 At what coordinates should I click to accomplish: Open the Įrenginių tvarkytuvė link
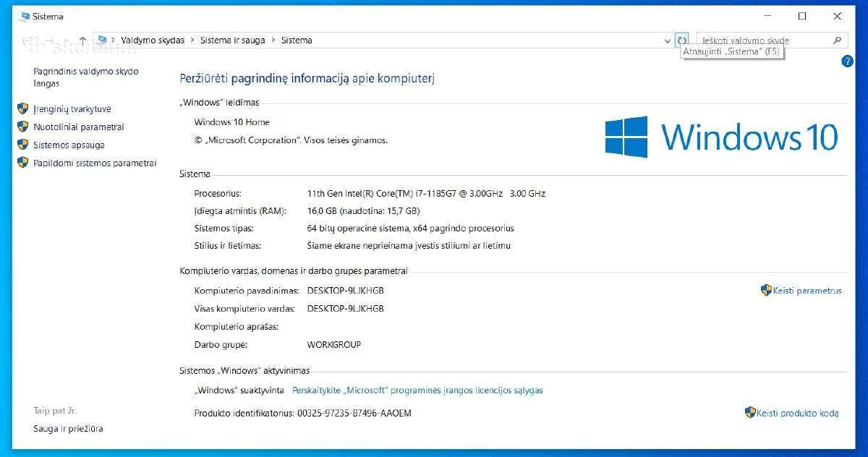click(x=72, y=109)
